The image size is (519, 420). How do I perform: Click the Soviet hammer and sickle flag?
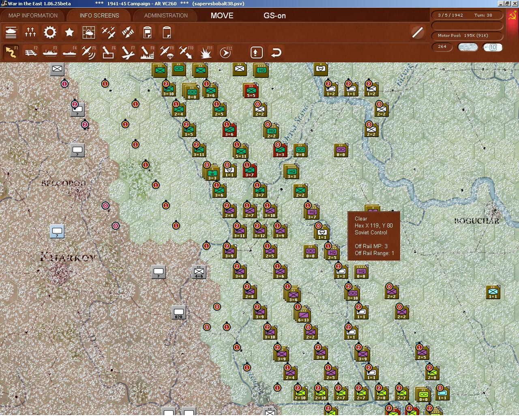513,16
